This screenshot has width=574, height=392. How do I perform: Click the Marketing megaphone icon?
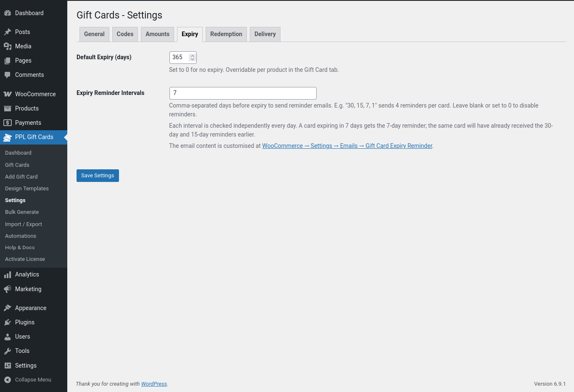8,289
